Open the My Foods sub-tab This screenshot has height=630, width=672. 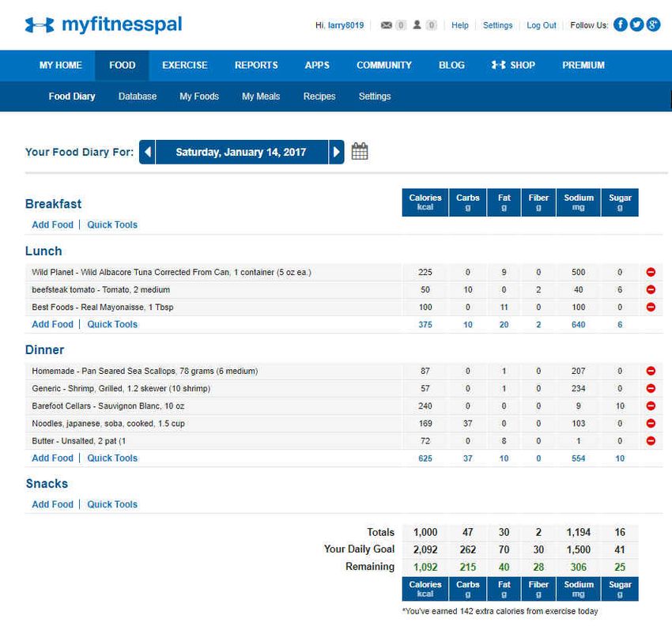click(x=199, y=96)
